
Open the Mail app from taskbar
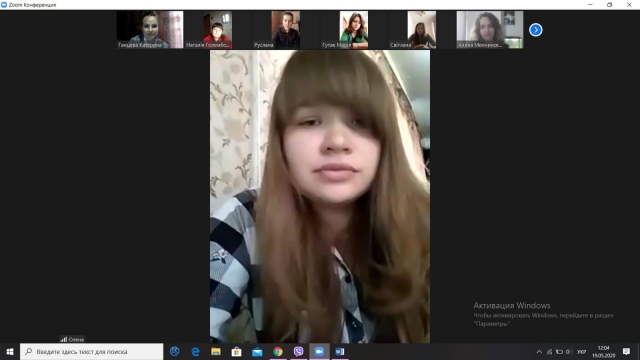click(x=257, y=351)
